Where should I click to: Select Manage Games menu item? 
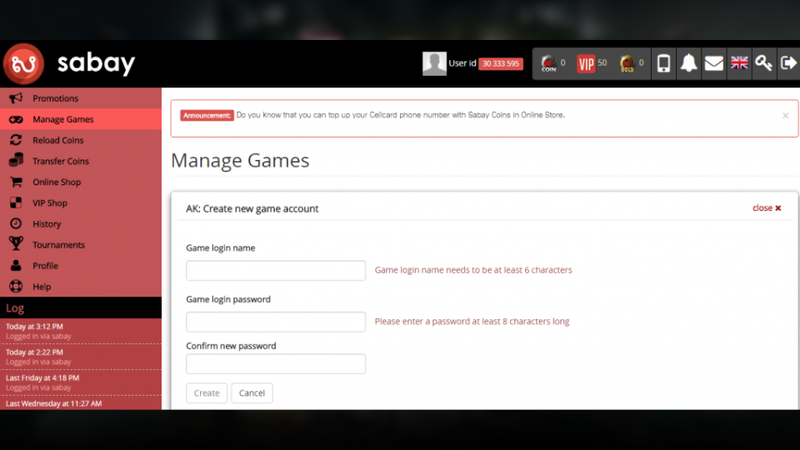[81, 119]
